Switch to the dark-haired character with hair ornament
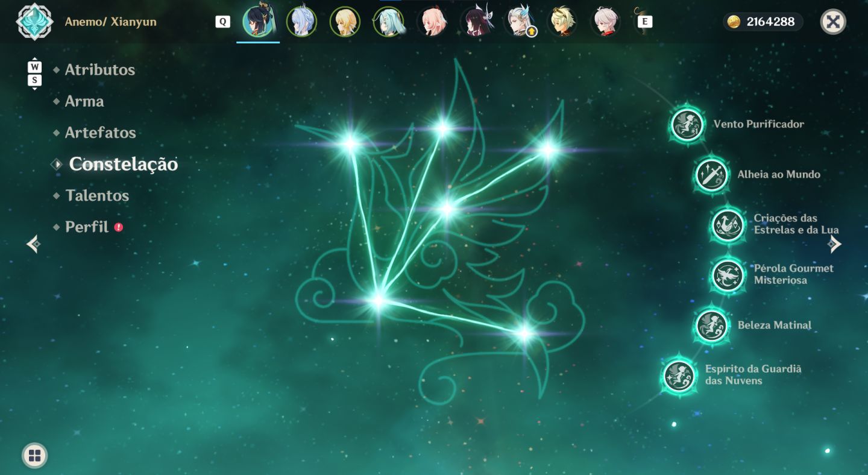The image size is (868, 475). pyautogui.click(x=476, y=22)
